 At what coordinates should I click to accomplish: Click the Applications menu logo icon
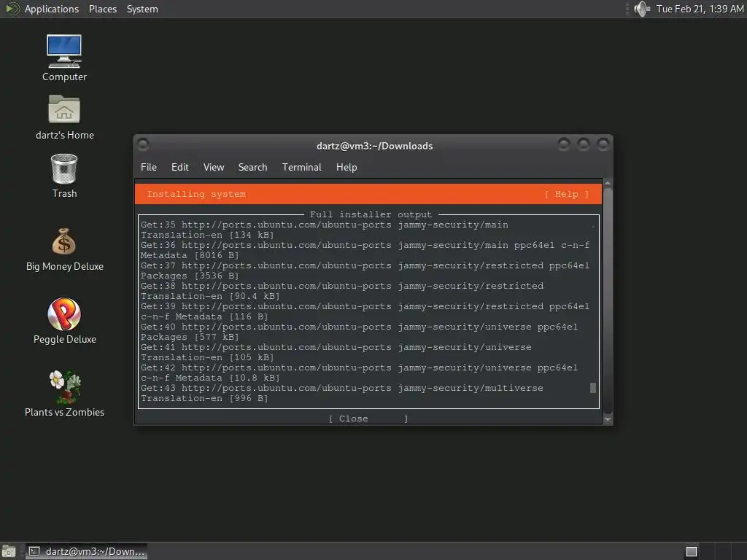12,9
